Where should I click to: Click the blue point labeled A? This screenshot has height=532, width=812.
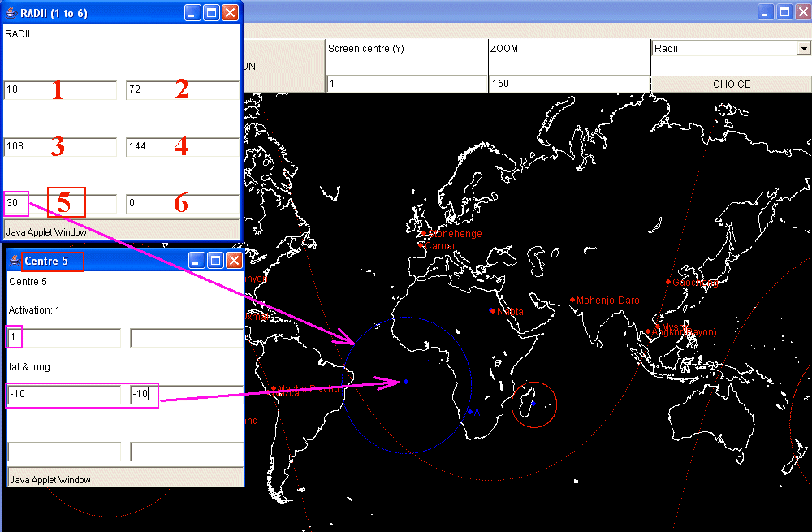click(x=469, y=412)
